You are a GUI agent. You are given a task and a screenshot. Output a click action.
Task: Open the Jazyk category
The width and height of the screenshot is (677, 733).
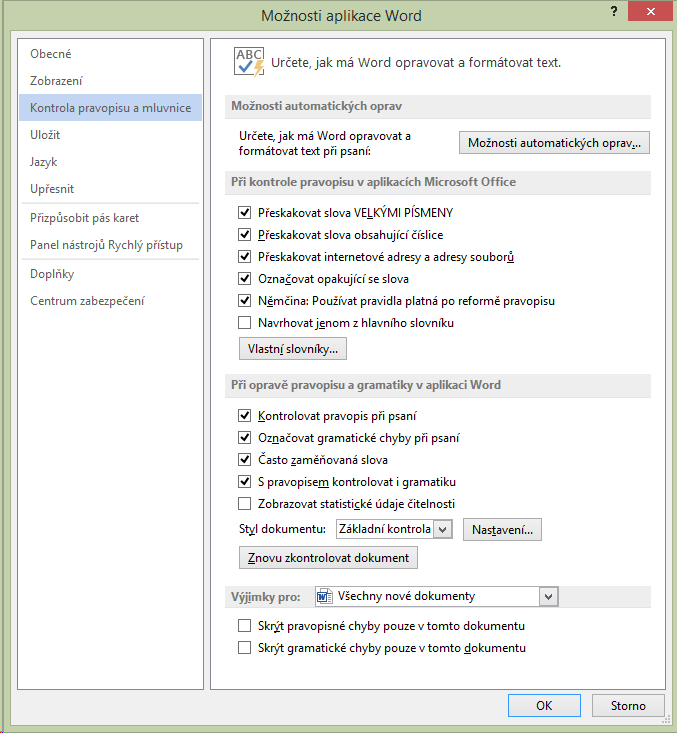(110, 162)
